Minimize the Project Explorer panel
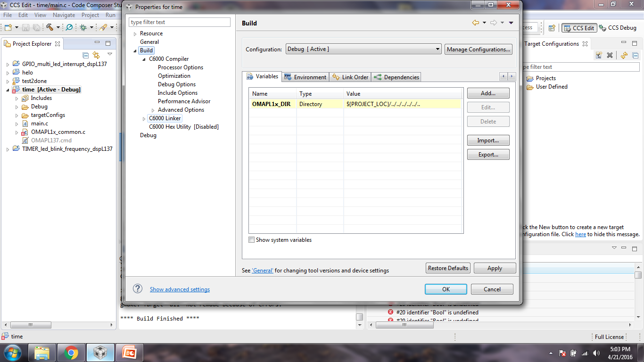Image resolution: width=644 pixels, height=362 pixels. [97, 43]
